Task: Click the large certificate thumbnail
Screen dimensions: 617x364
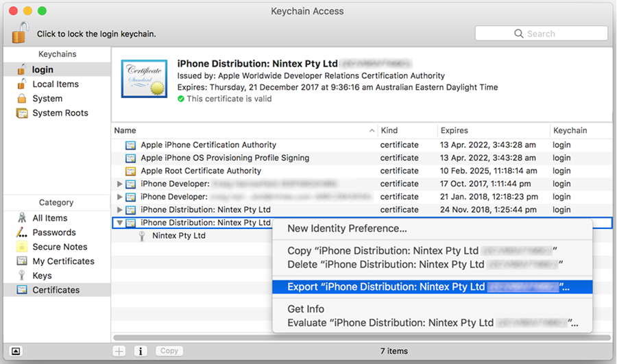Action: point(145,79)
